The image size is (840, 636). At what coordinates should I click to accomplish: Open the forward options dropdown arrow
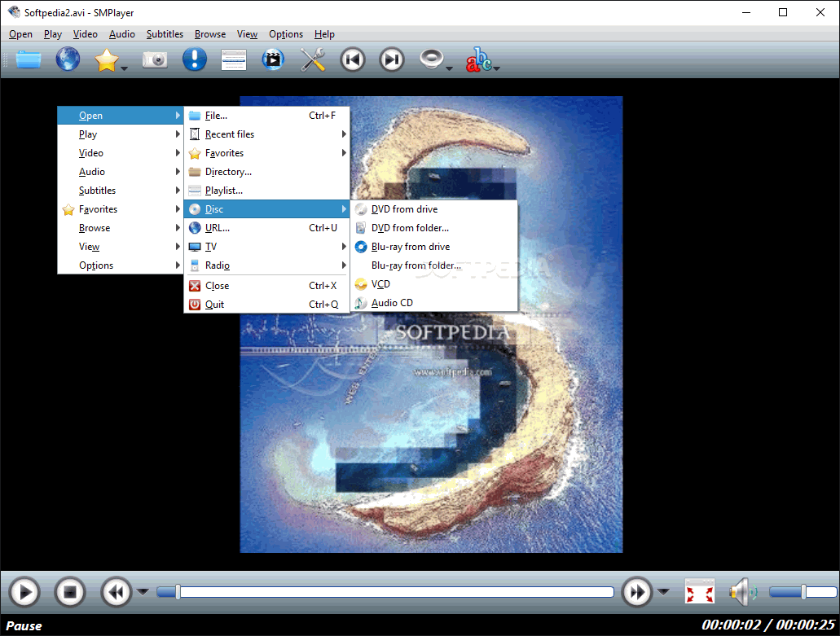pyautogui.click(x=664, y=591)
